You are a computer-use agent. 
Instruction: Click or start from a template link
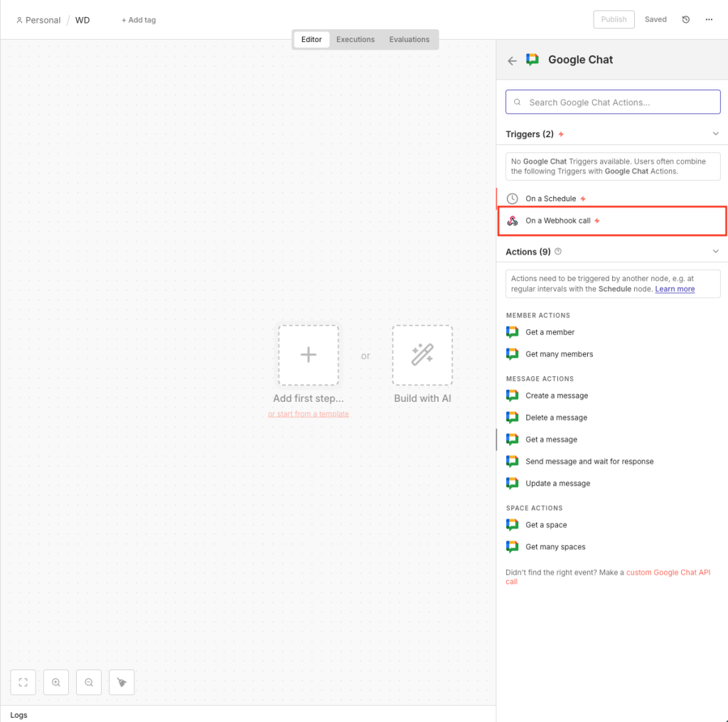309,414
